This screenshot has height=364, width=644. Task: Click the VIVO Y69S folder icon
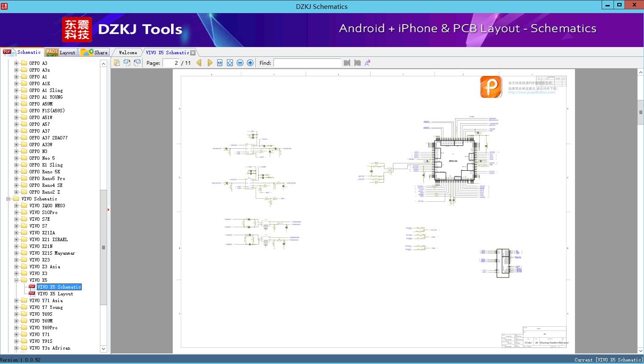[x=24, y=314]
